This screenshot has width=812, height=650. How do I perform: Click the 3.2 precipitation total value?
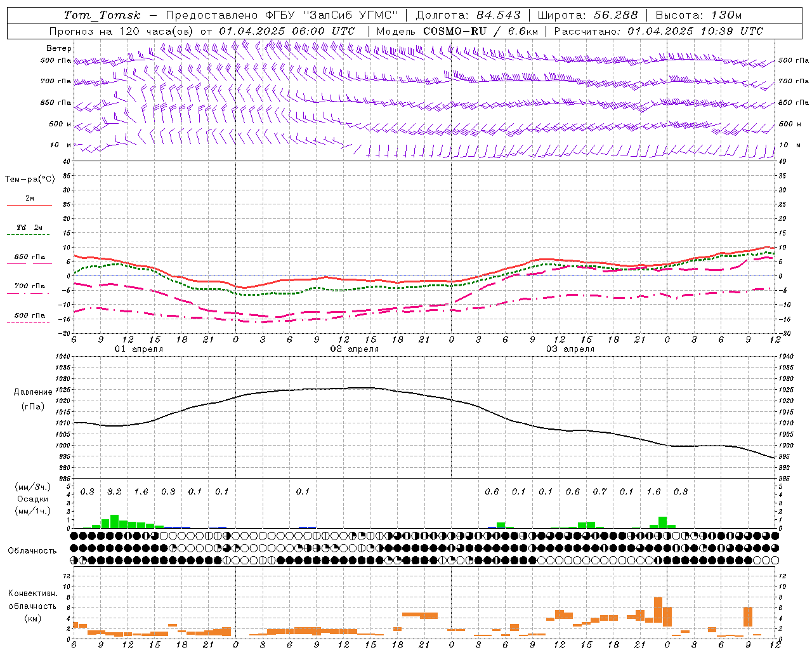114,492
